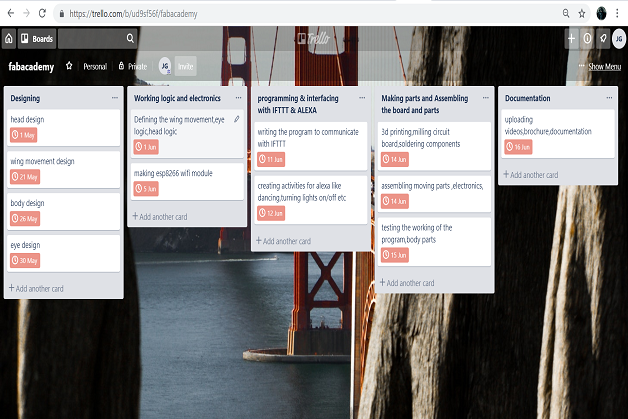Open wing movement design card
The width and height of the screenshot is (628, 419).
pyautogui.click(x=63, y=170)
